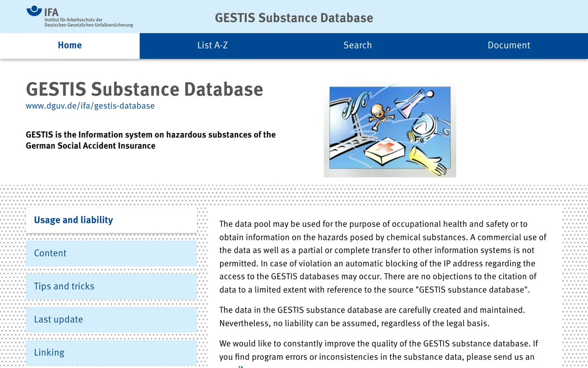Click the GESTIS Substance Database banner title
This screenshot has width=588, height=368.
(294, 18)
